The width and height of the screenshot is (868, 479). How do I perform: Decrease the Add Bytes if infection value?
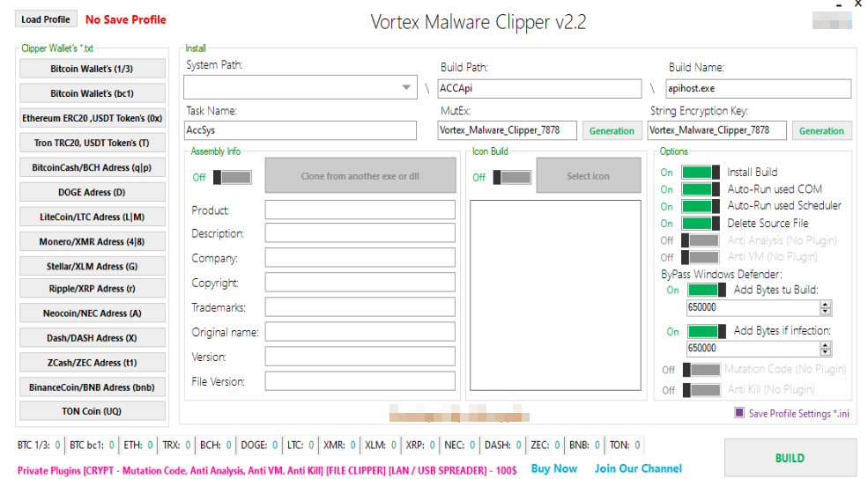tap(826, 351)
